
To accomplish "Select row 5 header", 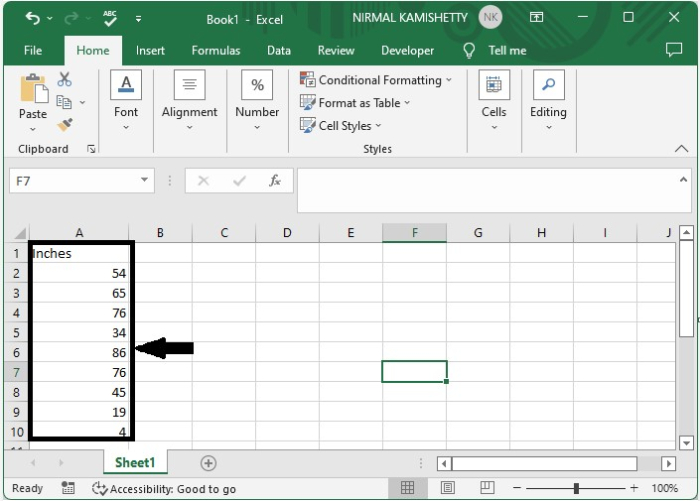I will click(x=17, y=333).
